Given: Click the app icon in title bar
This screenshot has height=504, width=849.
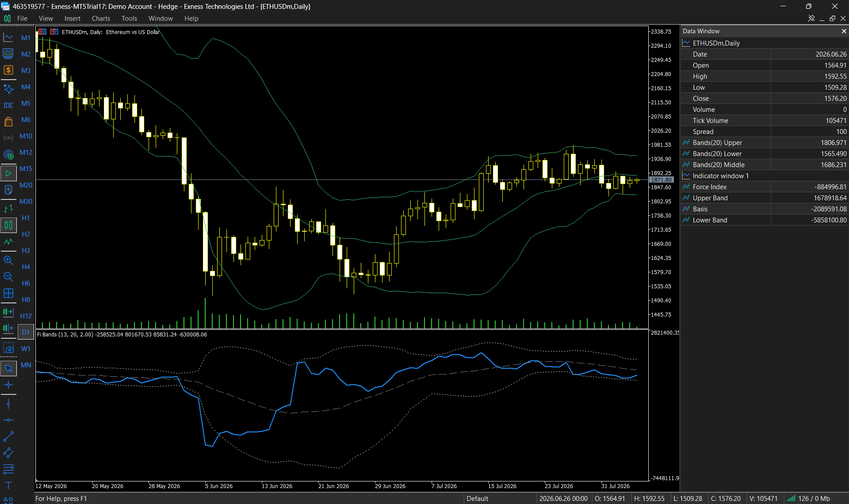Looking at the screenshot, I should coord(5,6).
